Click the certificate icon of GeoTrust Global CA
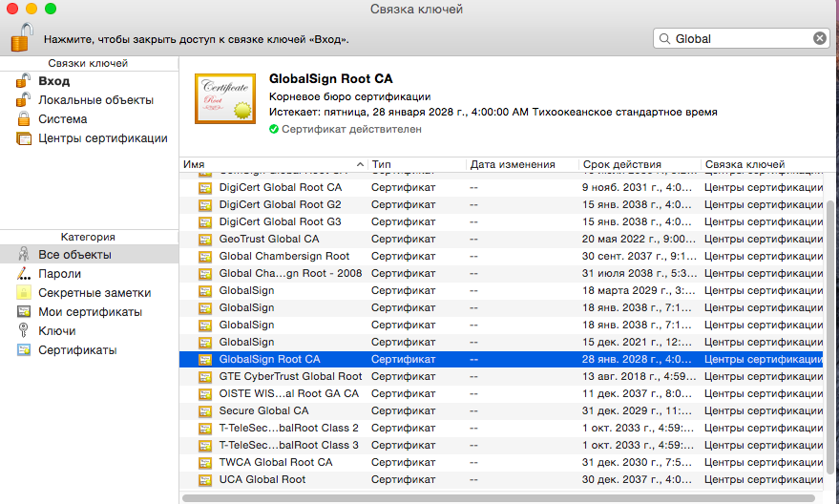This screenshot has height=504, width=839. click(205, 240)
